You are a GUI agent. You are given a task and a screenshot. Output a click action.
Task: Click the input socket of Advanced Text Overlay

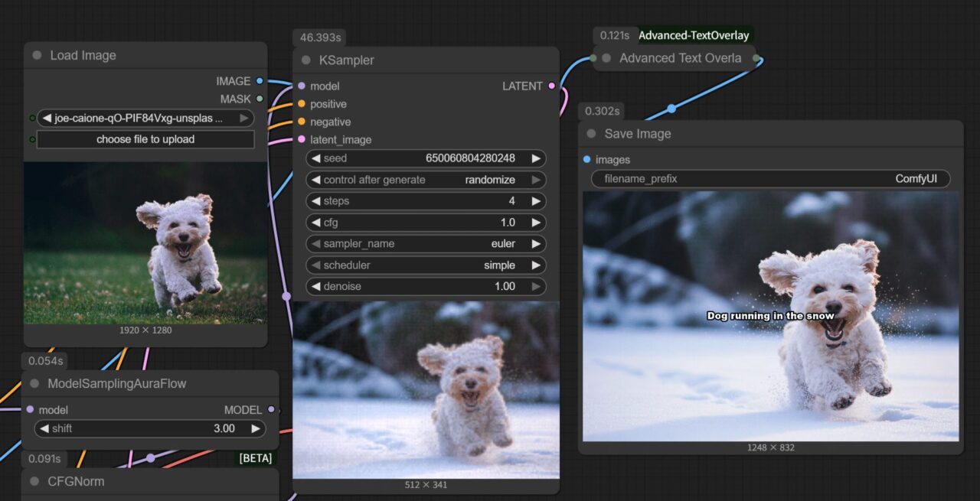click(x=594, y=58)
